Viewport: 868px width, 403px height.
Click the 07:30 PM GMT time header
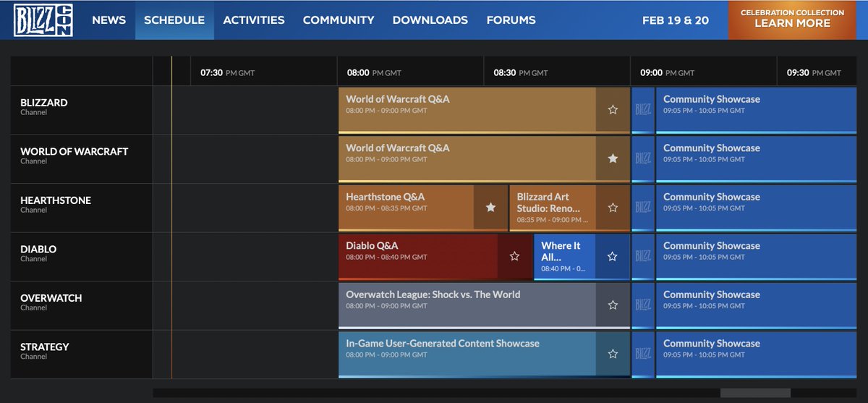tap(227, 72)
